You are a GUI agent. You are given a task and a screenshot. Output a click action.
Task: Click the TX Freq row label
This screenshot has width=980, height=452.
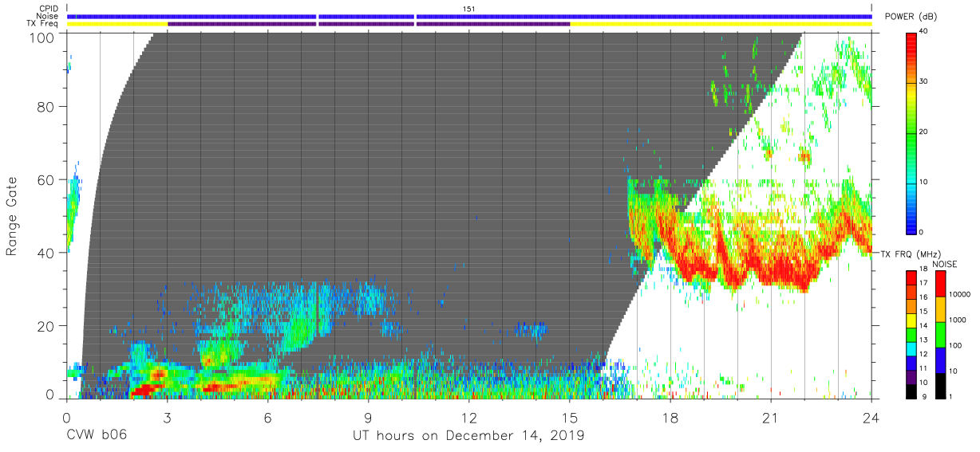point(44,24)
